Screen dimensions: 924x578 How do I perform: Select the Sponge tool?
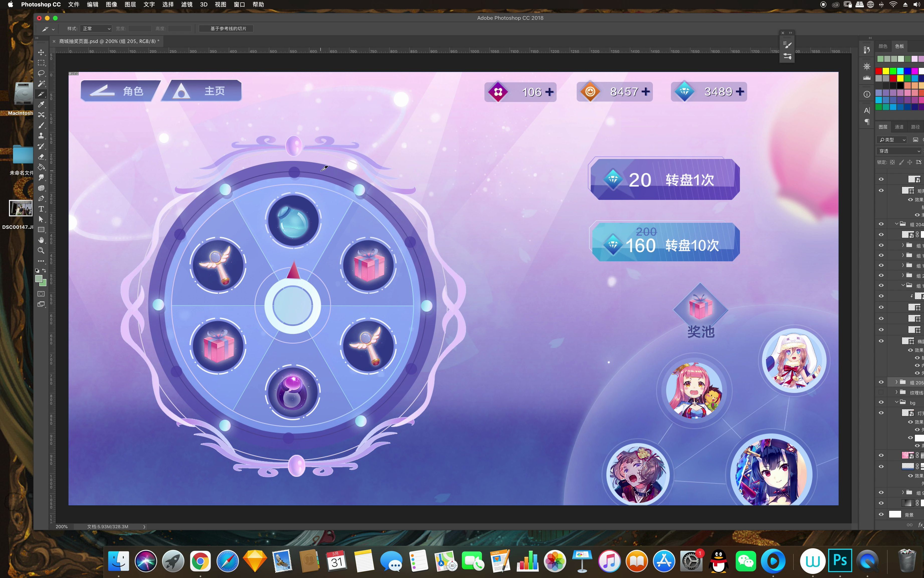pyautogui.click(x=41, y=188)
